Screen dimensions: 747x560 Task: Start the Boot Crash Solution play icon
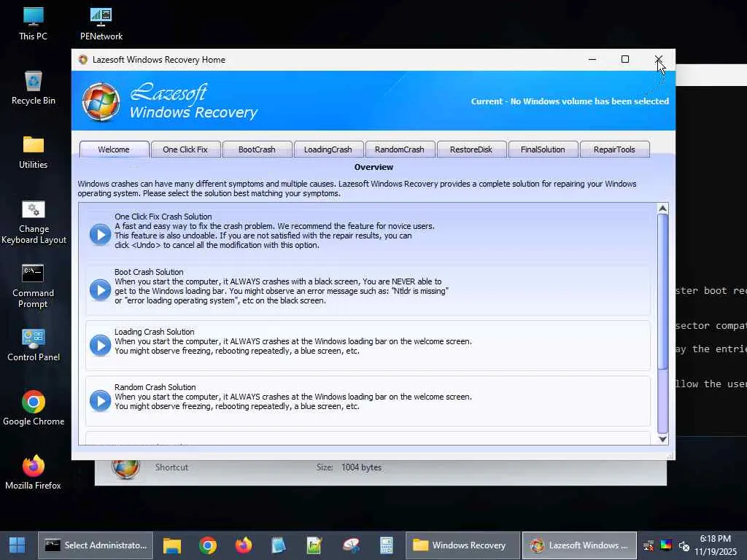100,289
